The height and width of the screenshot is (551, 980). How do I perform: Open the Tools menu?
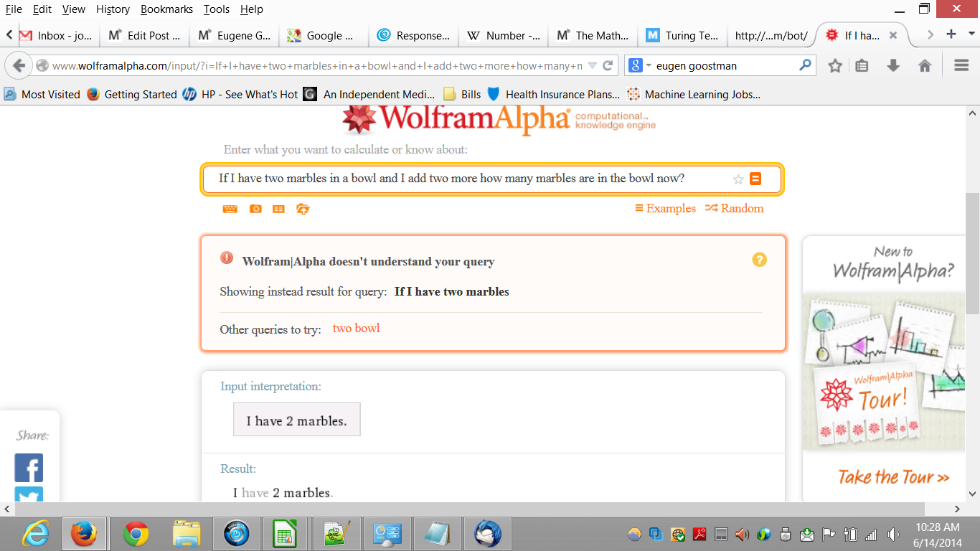point(216,9)
